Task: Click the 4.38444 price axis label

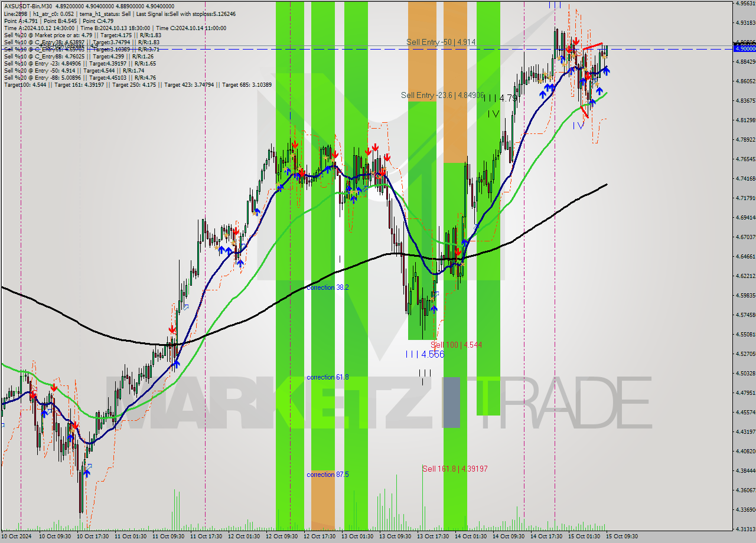Action: point(745,470)
